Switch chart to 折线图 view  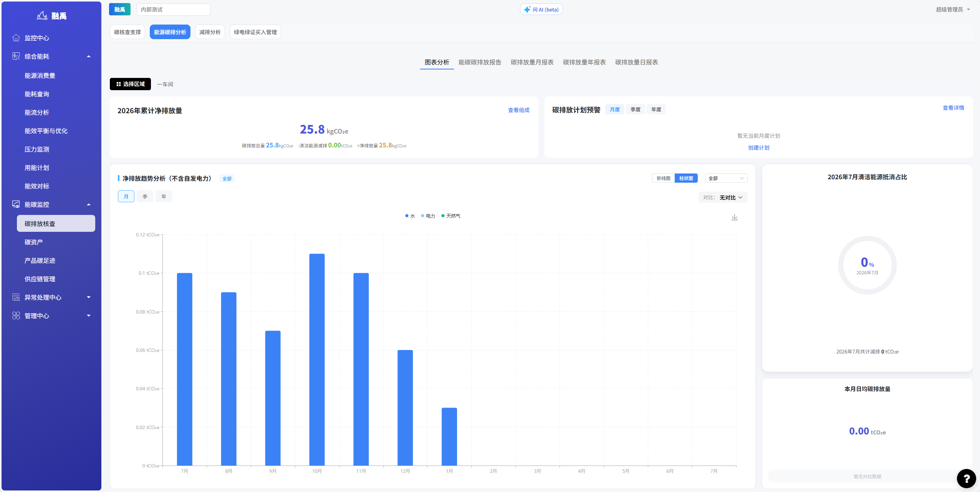(x=663, y=178)
